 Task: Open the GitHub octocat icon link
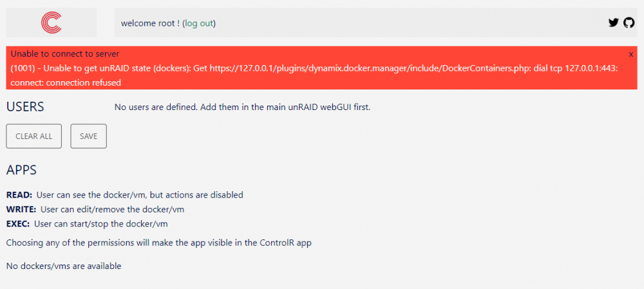[x=629, y=23]
